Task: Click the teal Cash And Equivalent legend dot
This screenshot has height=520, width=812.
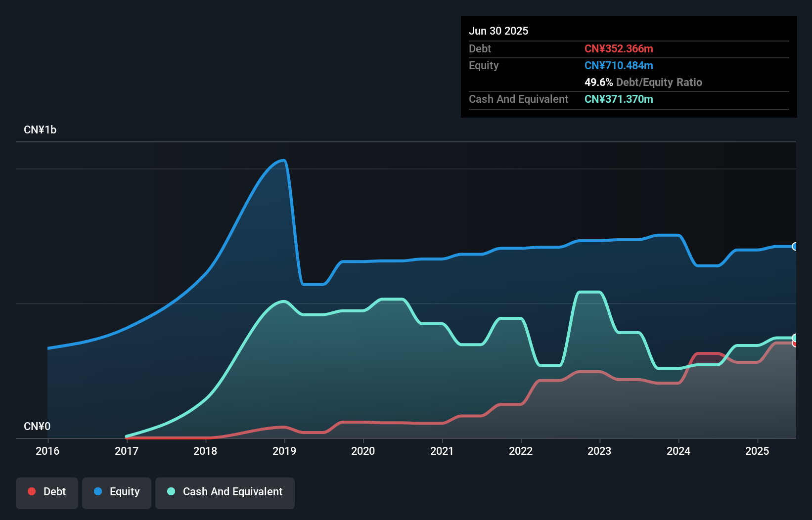Action: (171, 491)
